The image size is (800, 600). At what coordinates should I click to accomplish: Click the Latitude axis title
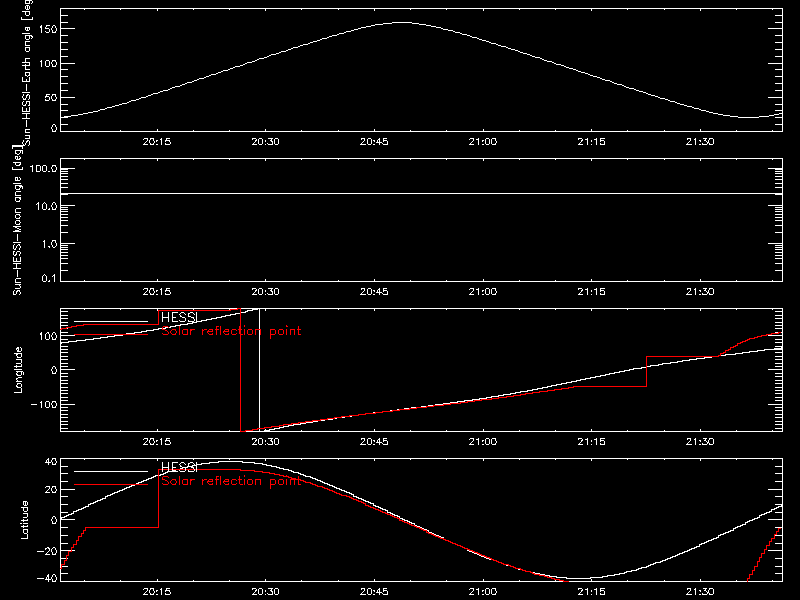coord(24,520)
